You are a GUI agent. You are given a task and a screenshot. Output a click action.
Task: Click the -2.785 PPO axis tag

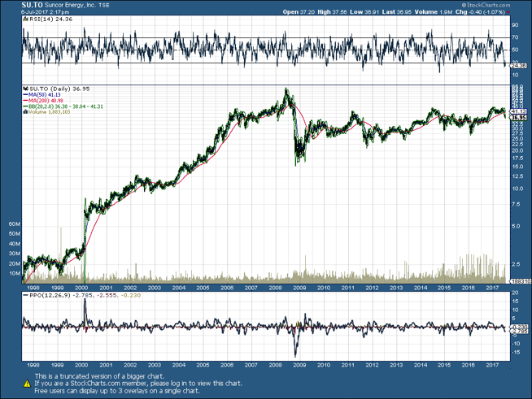519,332
